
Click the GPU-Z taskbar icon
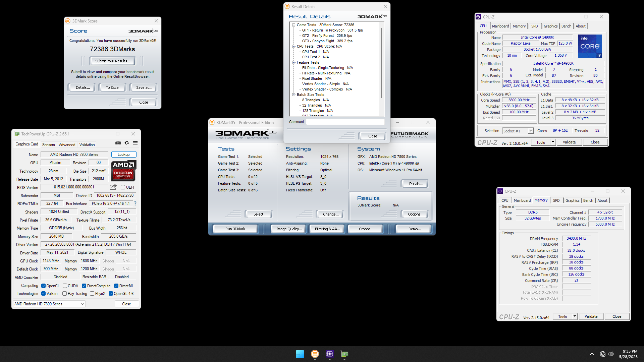344,354
